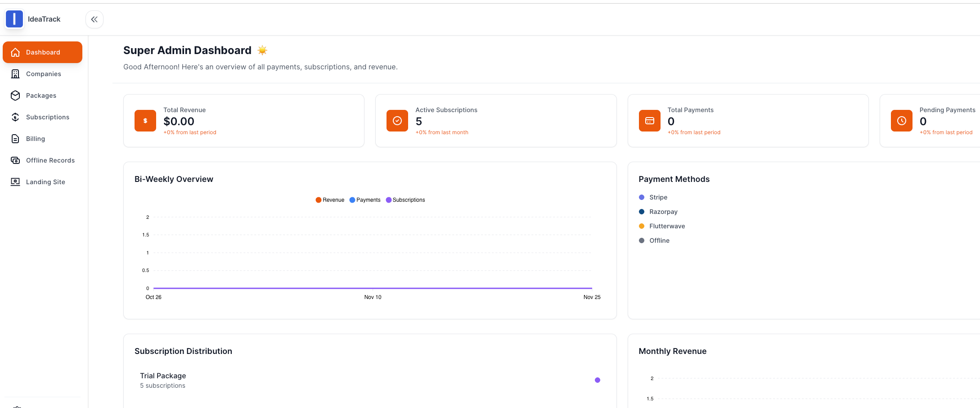Image resolution: width=980 pixels, height=408 pixels.
Task: Click the Total Payments card icon
Action: tap(649, 121)
